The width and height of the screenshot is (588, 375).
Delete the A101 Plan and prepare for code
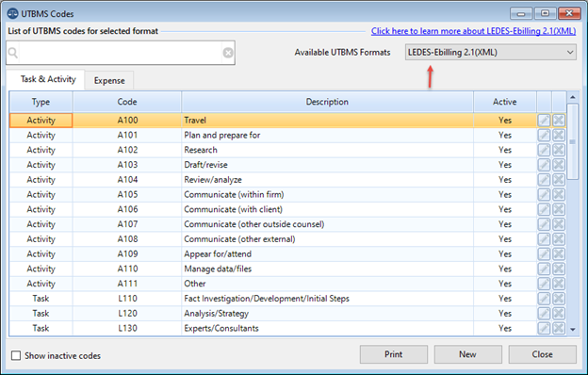(x=559, y=135)
